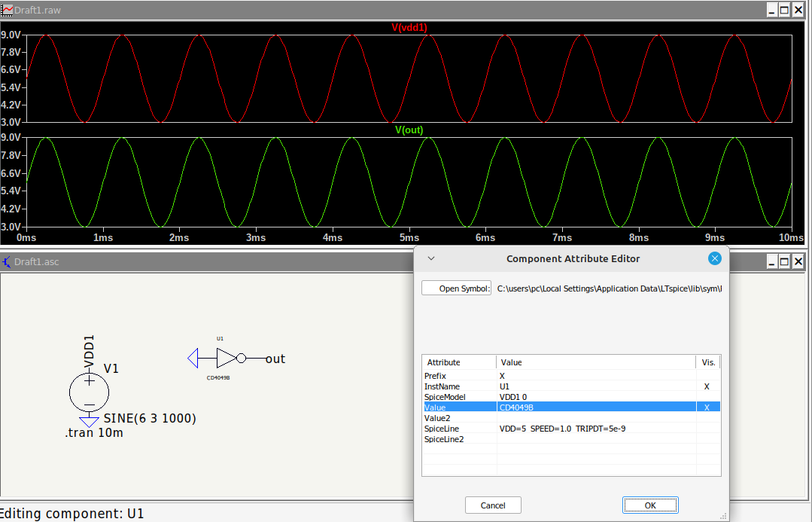The height and width of the screenshot is (522, 812).
Task: Maximize the Draft1.asc schematic window
Action: coord(784,261)
